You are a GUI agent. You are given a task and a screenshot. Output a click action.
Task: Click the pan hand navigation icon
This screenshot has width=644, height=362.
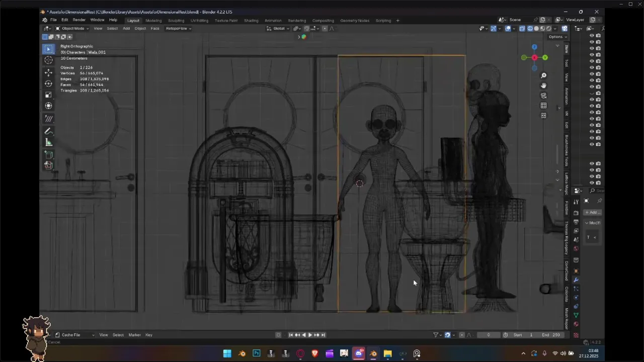pyautogui.click(x=543, y=85)
